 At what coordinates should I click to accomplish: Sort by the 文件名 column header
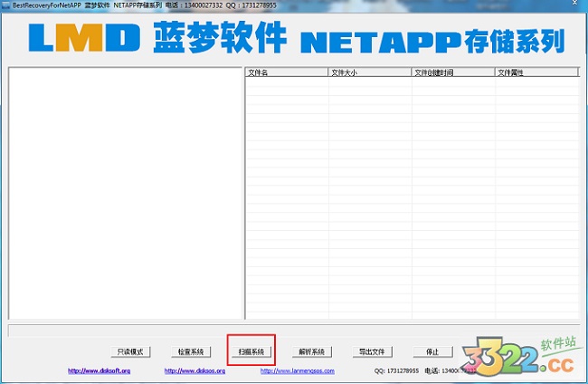point(287,72)
